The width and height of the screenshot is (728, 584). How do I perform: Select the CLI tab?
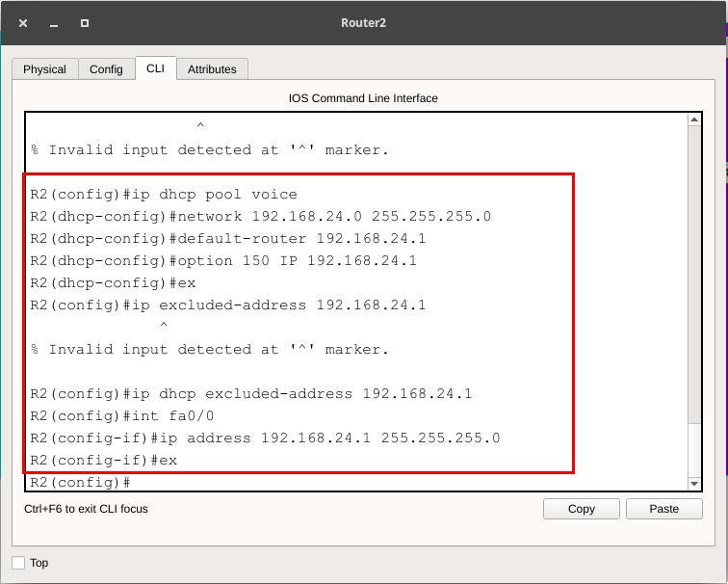coord(156,68)
